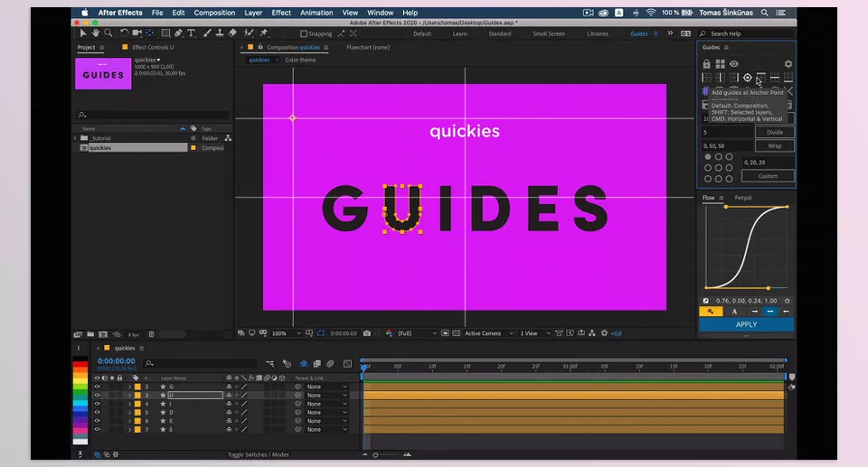
Task: Click Toggle Switches / Modes
Action: click(x=258, y=455)
